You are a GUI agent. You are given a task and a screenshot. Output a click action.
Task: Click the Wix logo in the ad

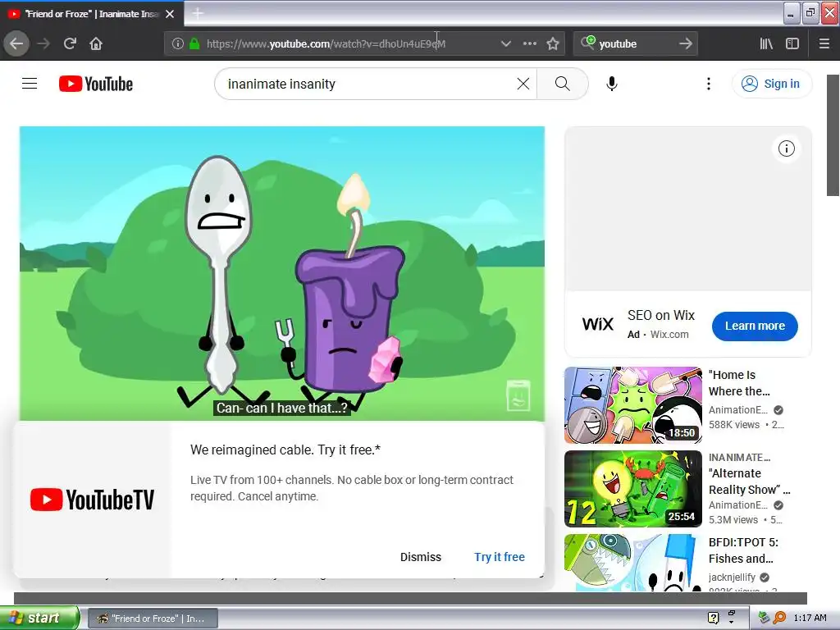(598, 324)
